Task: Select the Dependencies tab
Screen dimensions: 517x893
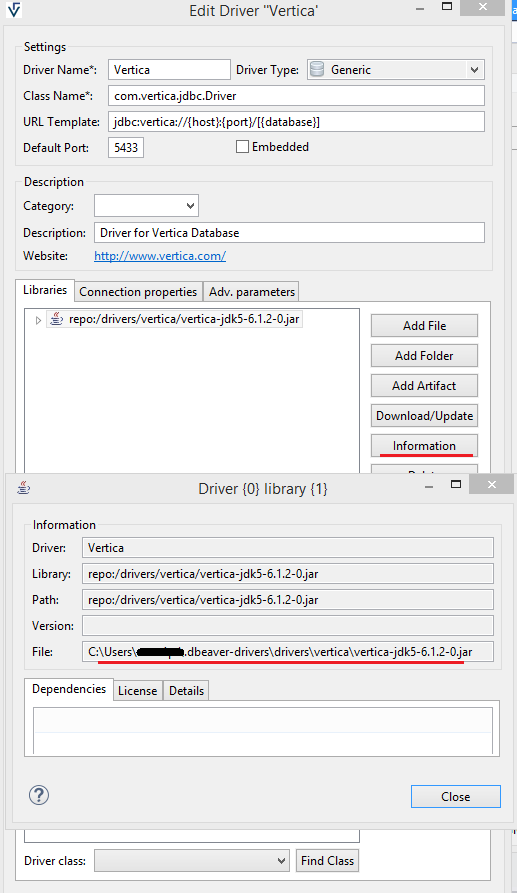Action: pyautogui.click(x=69, y=689)
